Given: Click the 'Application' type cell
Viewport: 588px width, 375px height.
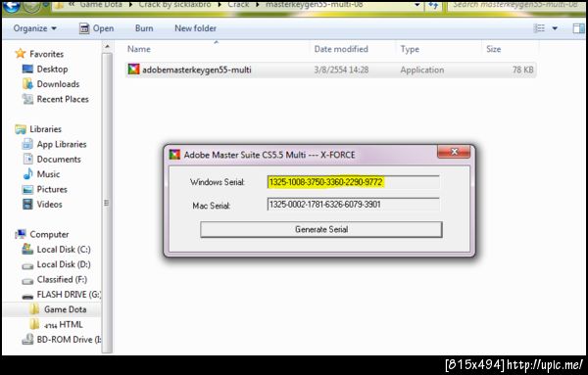Looking at the screenshot, I should [421, 70].
